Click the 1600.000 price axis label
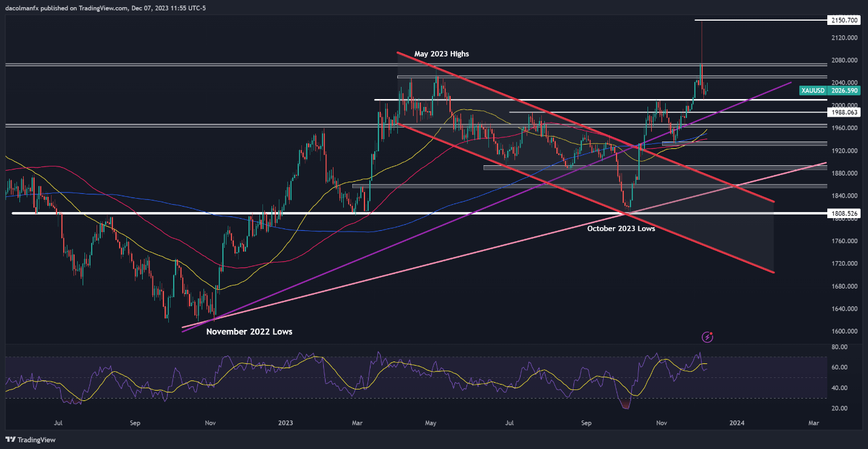This screenshot has width=868, height=449. coord(844,332)
